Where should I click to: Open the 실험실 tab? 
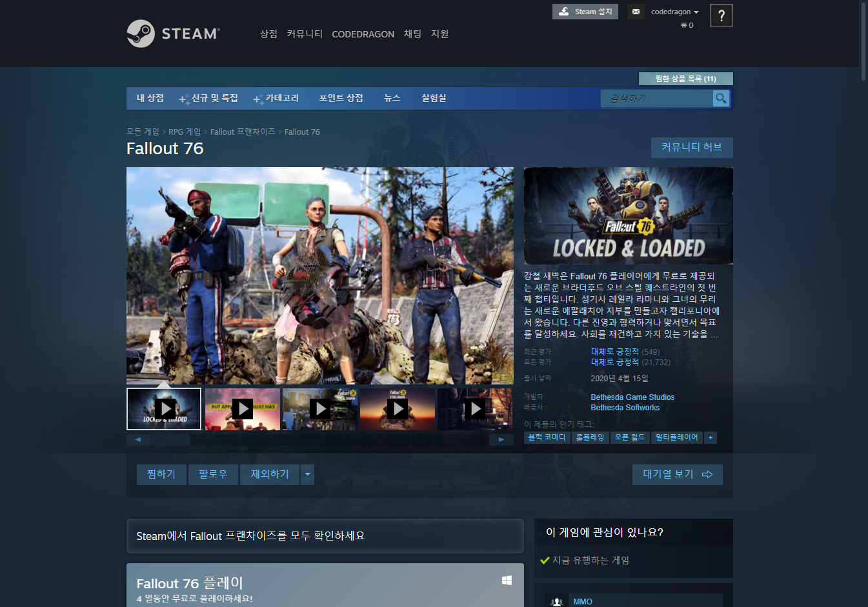(434, 98)
